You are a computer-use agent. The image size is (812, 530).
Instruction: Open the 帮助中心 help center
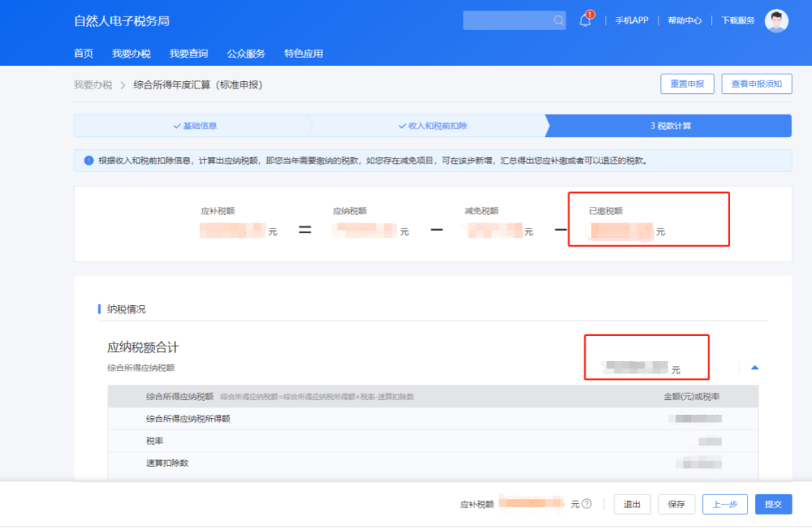684,20
